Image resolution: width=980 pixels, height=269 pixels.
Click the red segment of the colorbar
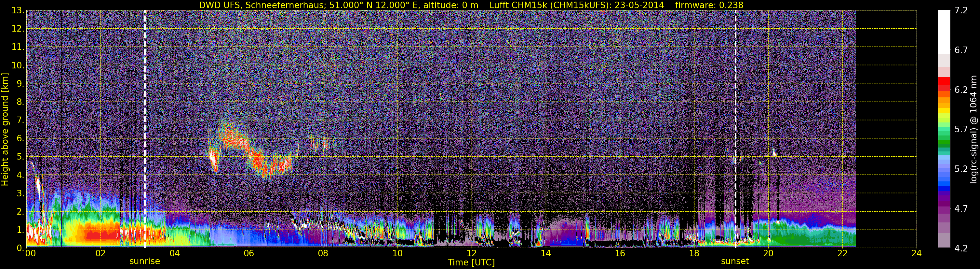pos(944,83)
